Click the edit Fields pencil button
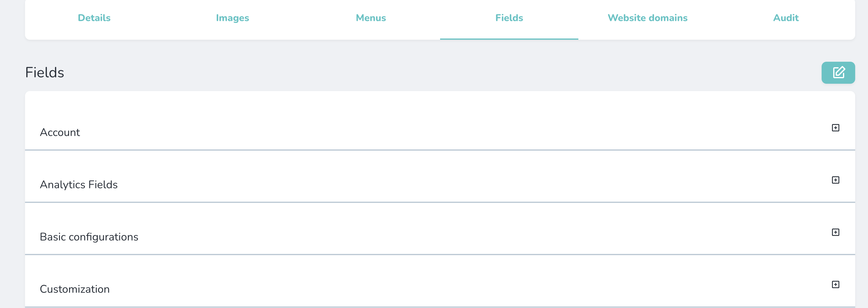Screen dimensions: 868x308 click(838, 72)
